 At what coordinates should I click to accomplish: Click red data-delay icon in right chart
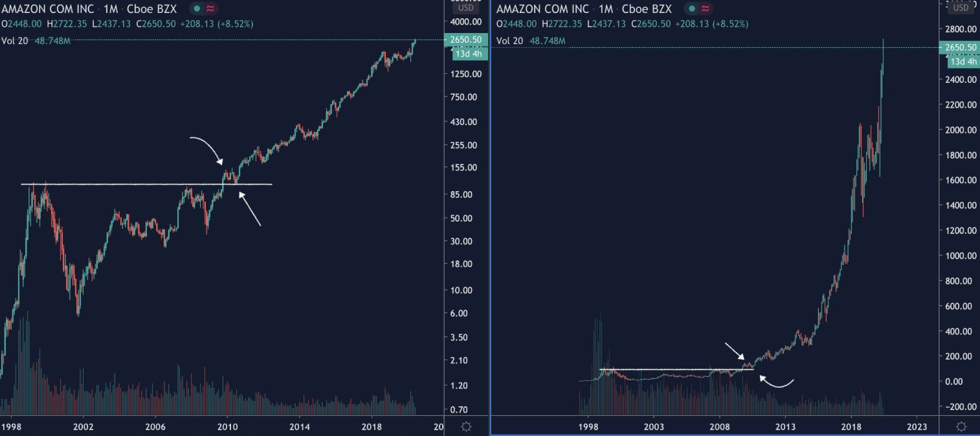(706, 9)
